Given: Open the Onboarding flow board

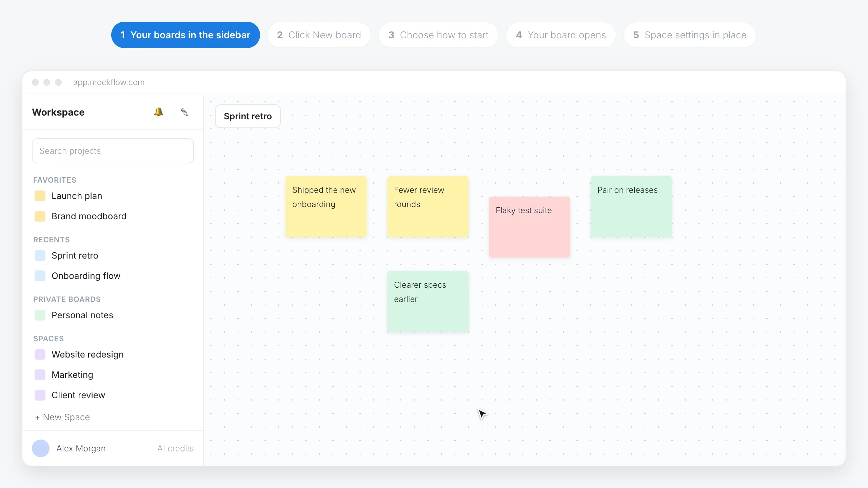Looking at the screenshot, I should (x=86, y=276).
